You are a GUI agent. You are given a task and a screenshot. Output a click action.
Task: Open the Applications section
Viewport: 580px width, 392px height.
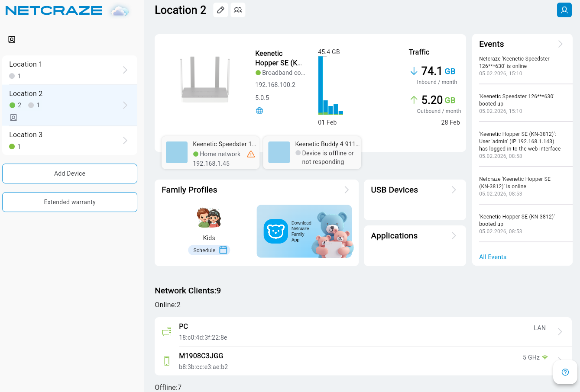tap(453, 235)
